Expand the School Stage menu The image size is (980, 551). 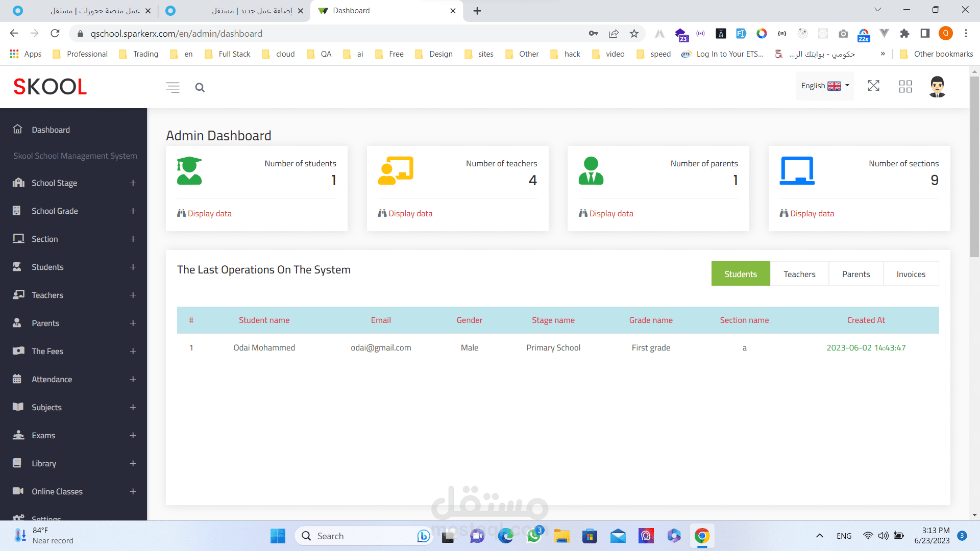click(133, 183)
